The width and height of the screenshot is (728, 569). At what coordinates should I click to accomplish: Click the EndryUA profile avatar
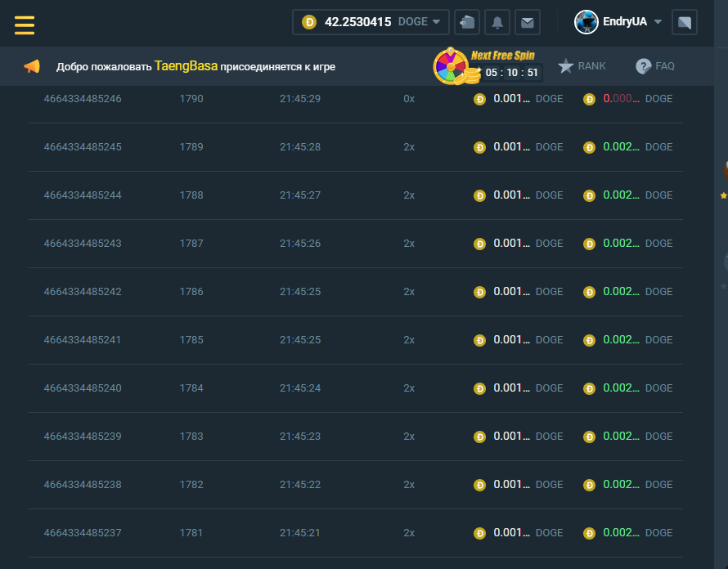point(586,22)
